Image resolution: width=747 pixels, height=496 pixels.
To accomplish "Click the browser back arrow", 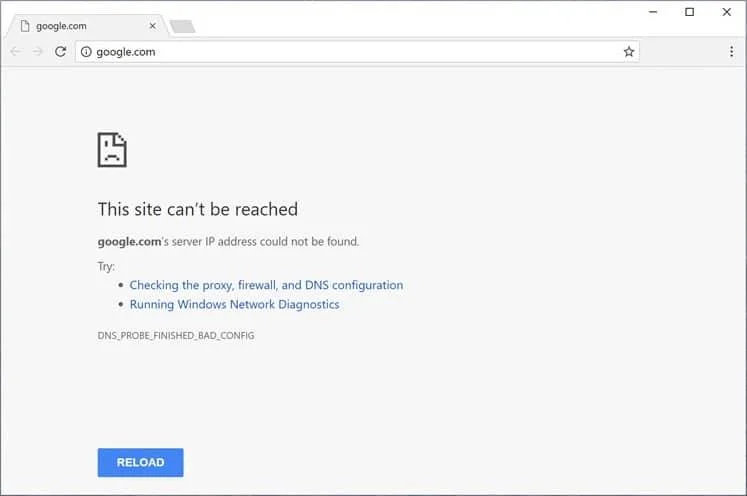I will [15, 51].
